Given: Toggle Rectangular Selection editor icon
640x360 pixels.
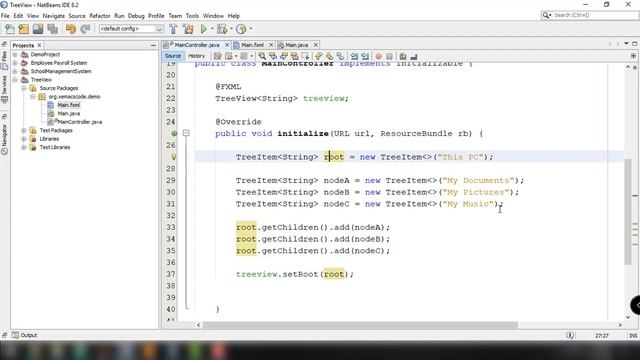Looking at the screenshot, I should 305,56.
